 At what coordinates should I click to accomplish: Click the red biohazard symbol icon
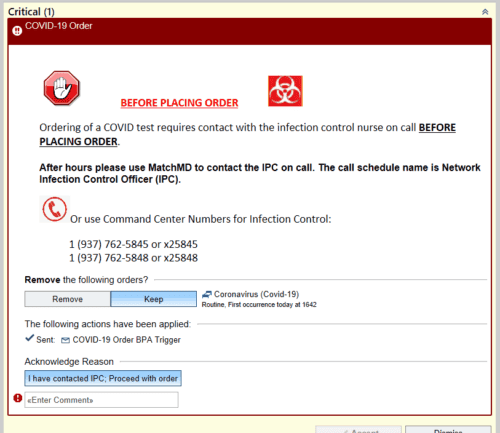click(285, 91)
